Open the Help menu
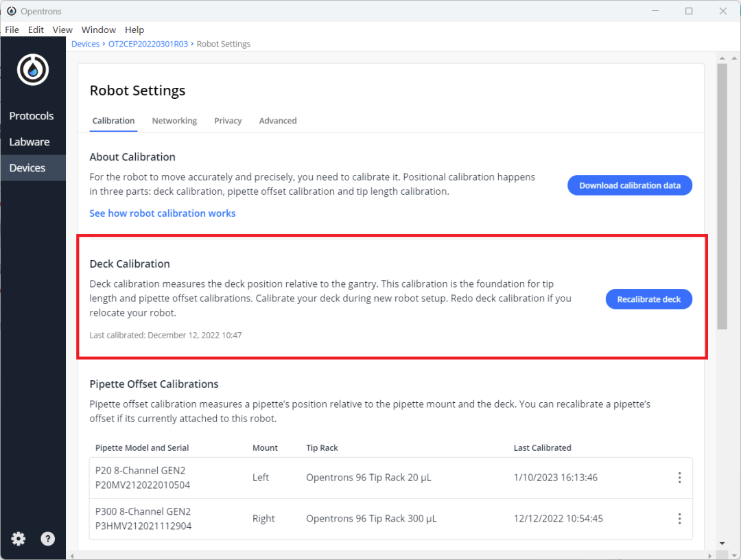The height and width of the screenshot is (560, 741). pyautogui.click(x=134, y=30)
